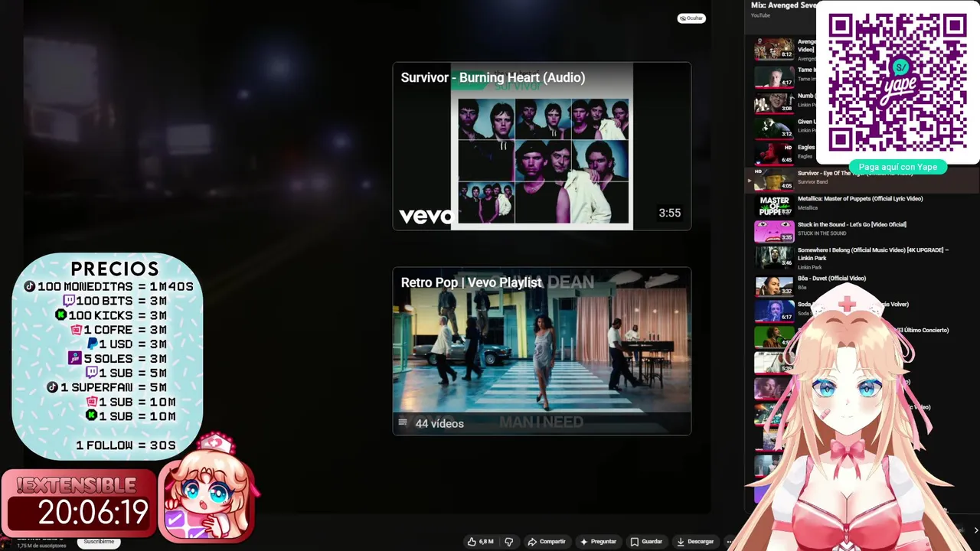Click the 44 vídeos playlist icon
Viewport: 980px width, 551px height.
[403, 422]
